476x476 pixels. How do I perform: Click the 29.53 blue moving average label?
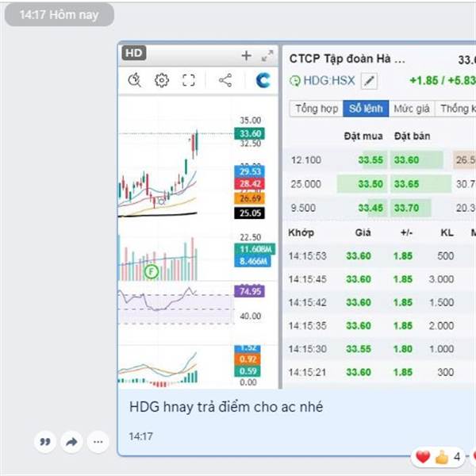point(250,171)
